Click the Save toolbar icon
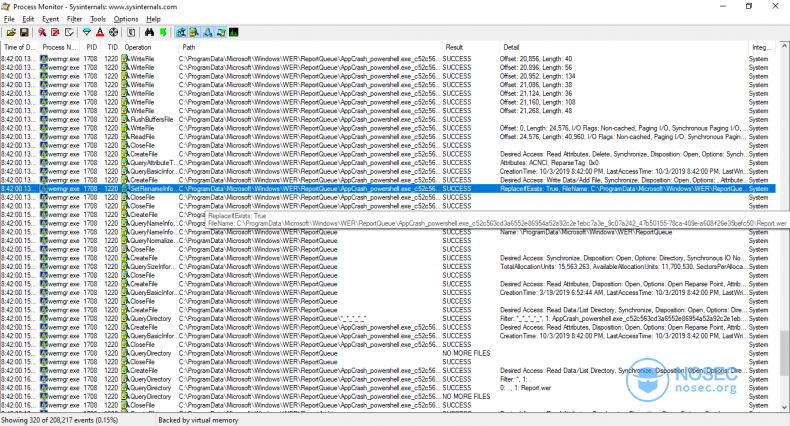Viewport: 790px width, 426px height. (24, 32)
